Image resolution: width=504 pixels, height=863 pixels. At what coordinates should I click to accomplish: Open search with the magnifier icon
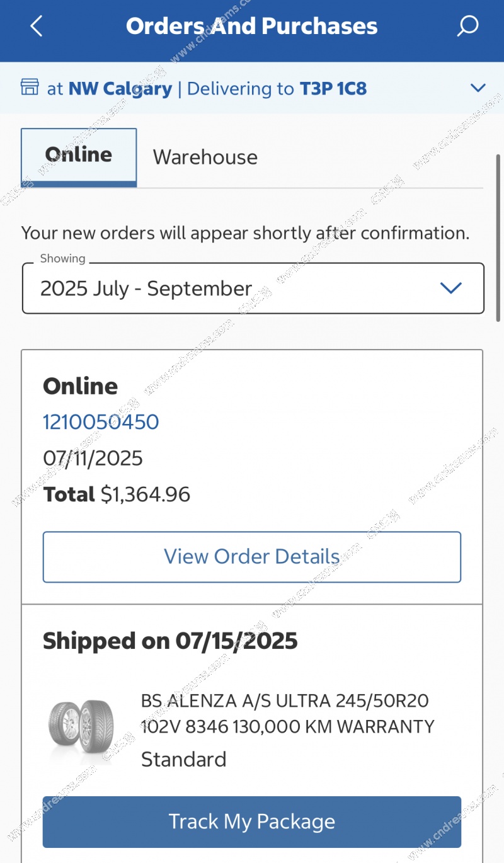pyautogui.click(x=467, y=26)
